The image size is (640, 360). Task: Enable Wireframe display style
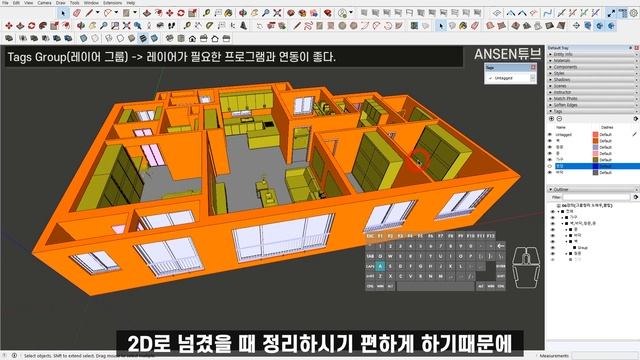[x=109, y=39]
